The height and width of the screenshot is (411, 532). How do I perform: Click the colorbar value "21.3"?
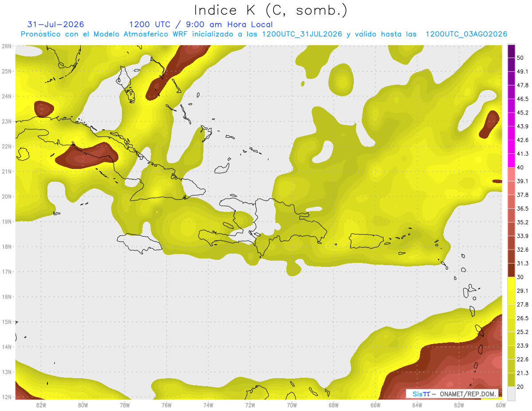point(523,373)
